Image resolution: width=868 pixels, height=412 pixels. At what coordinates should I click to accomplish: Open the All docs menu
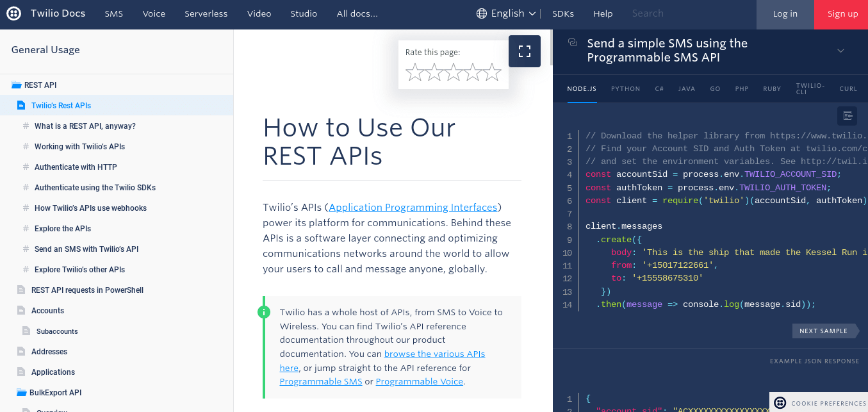pos(357,14)
